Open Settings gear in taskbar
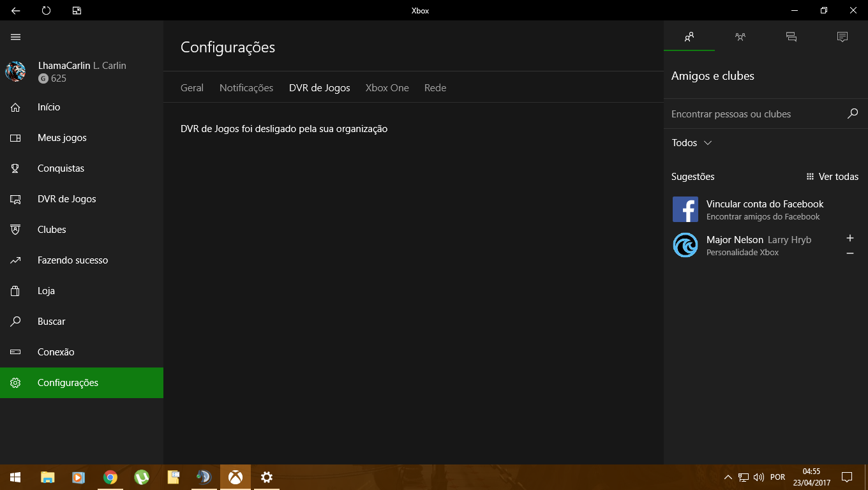The width and height of the screenshot is (868, 490). tap(267, 477)
